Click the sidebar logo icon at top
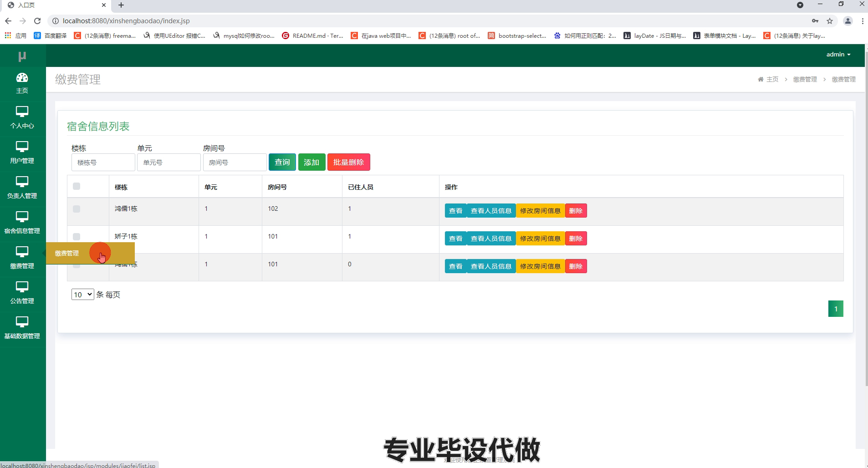Image resolution: width=868 pixels, height=468 pixels. pyautogui.click(x=22, y=56)
